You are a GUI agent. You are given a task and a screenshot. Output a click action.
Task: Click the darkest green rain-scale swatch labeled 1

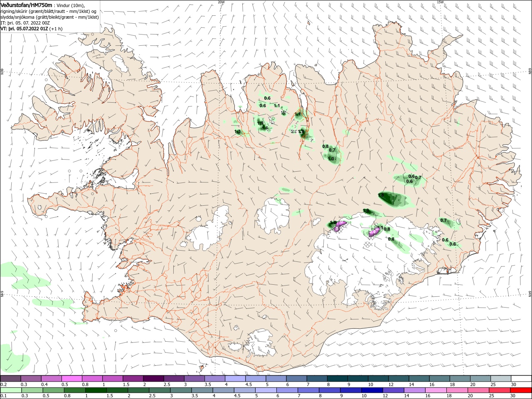point(96,390)
